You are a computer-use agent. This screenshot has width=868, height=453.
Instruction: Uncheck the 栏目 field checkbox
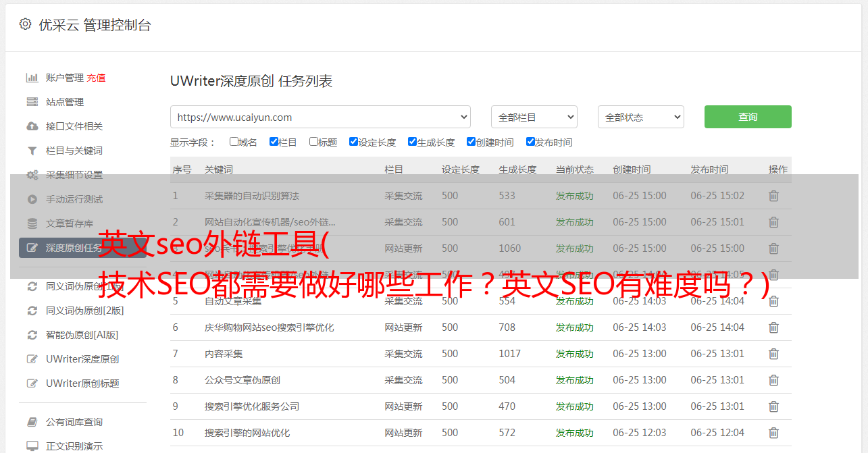pos(274,142)
